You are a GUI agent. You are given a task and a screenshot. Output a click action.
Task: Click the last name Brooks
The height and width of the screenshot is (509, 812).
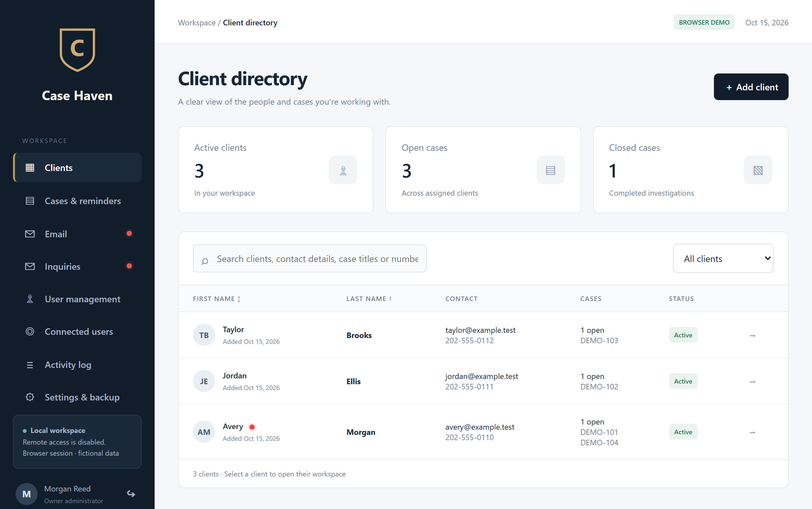point(359,335)
